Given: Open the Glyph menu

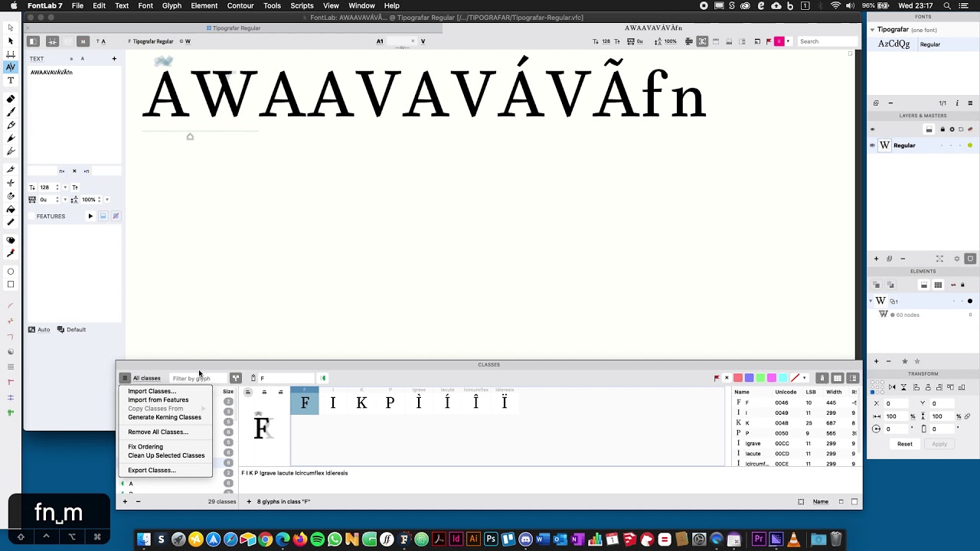Looking at the screenshot, I should point(172,5).
